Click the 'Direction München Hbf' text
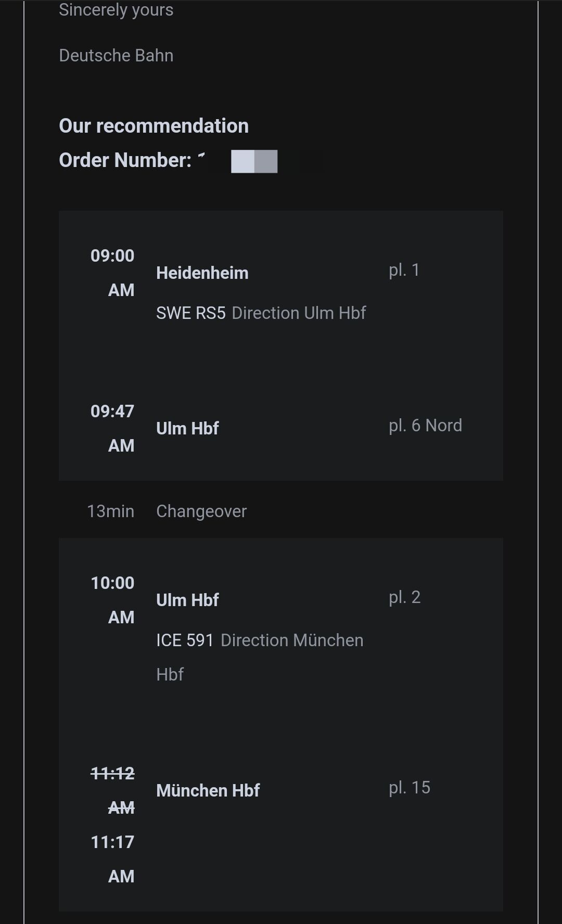Screen dimensions: 562x924 (291, 640)
